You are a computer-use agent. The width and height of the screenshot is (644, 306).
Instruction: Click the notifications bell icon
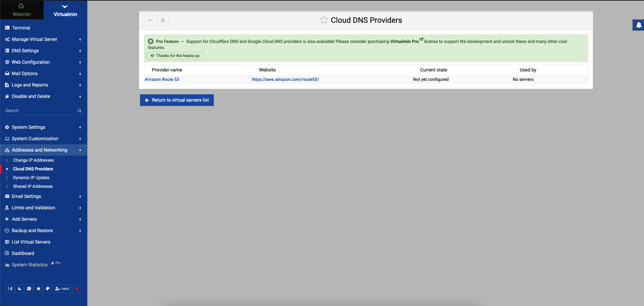click(x=639, y=25)
